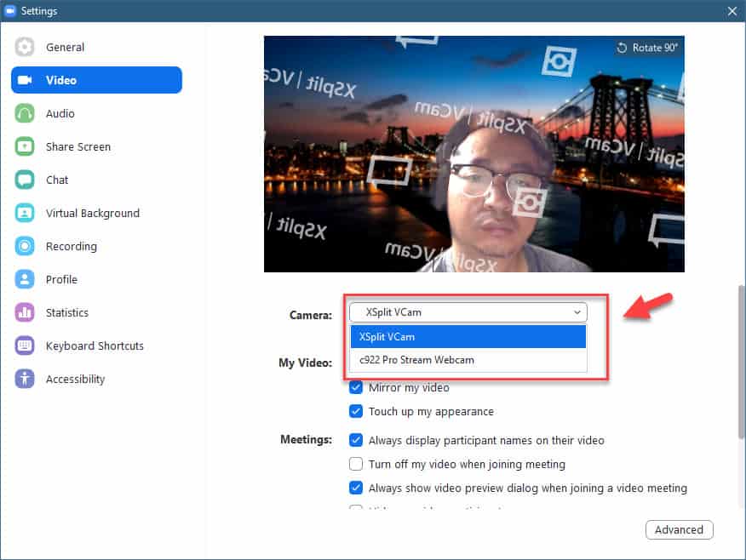
Task: Toggle Mirror my video checkbox
Action: [x=356, y=387]
